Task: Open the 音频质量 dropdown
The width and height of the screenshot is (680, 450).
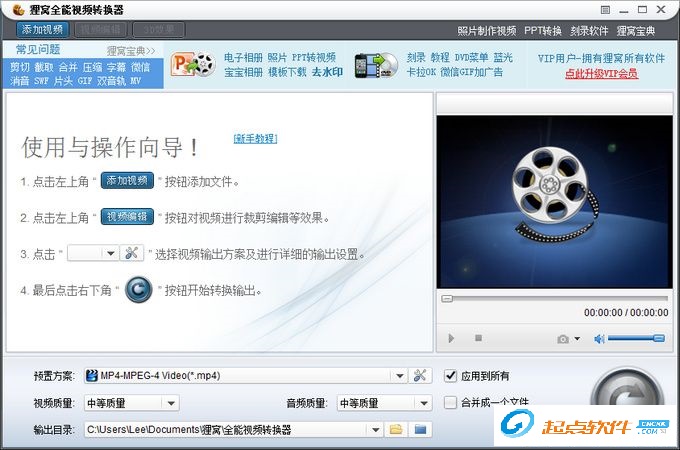Action: coord(385,403)
